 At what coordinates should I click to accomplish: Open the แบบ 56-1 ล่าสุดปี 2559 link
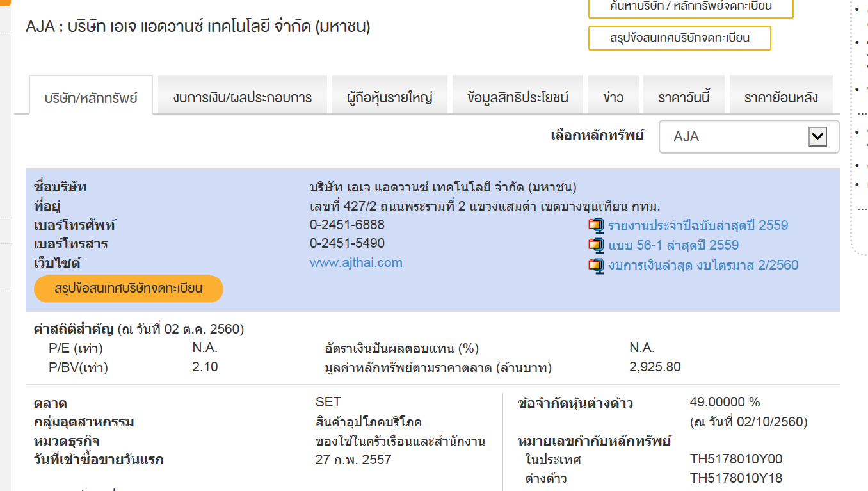pos(673,245)
